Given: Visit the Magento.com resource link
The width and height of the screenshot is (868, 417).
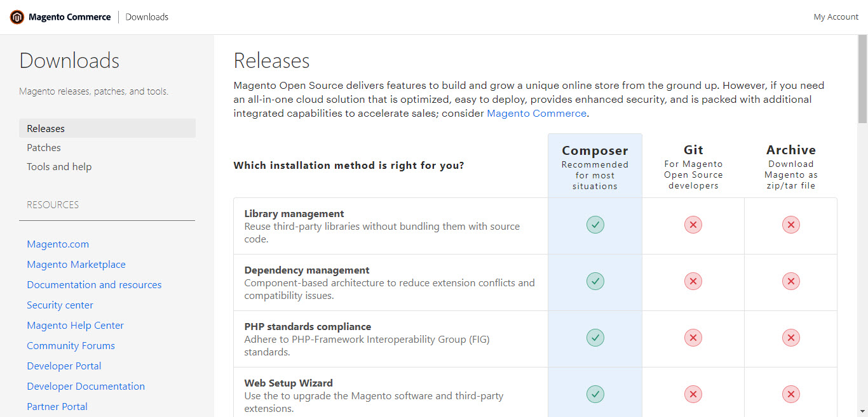Looking at the screenshot, I should click(x=58, y=244).
